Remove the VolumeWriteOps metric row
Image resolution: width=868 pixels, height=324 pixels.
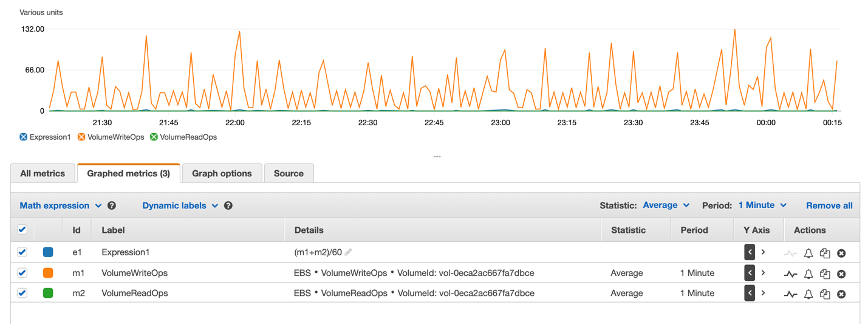841,274
